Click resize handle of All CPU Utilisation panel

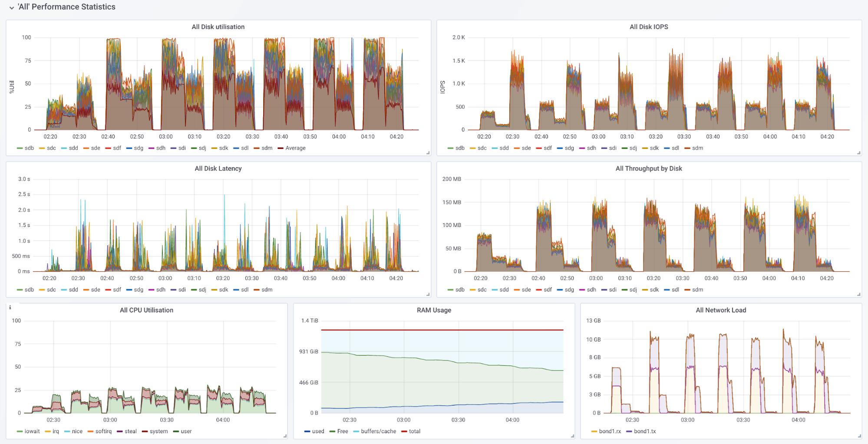(284, 436)
